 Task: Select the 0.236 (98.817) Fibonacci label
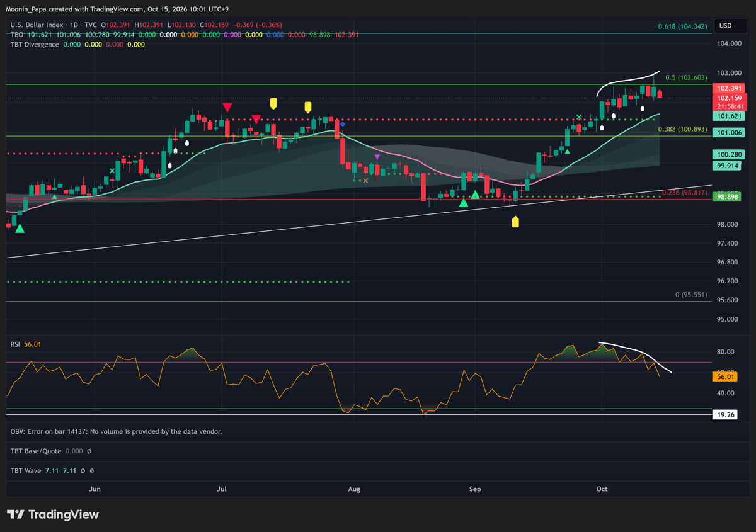point(684,193)
